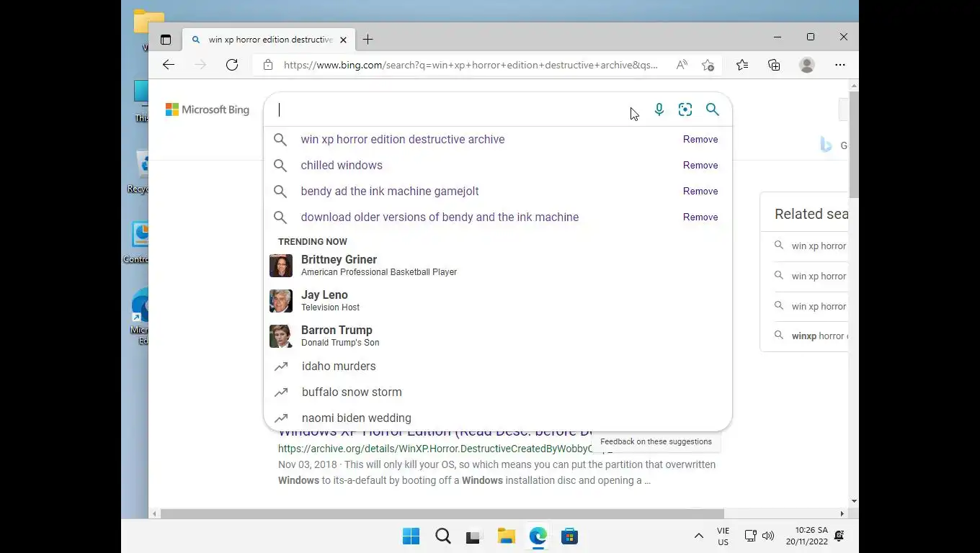Click the VIE US input language indicator

coord(723,536)
